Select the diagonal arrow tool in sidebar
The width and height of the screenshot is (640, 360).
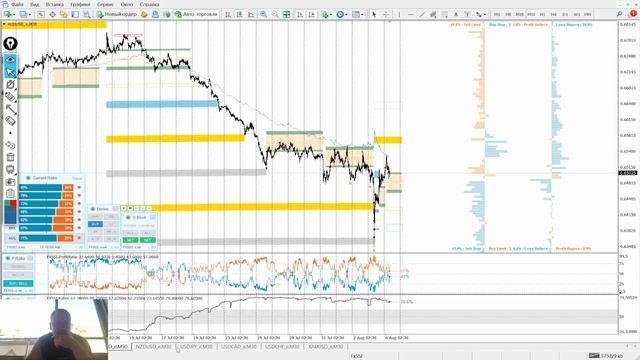[10, 109]
